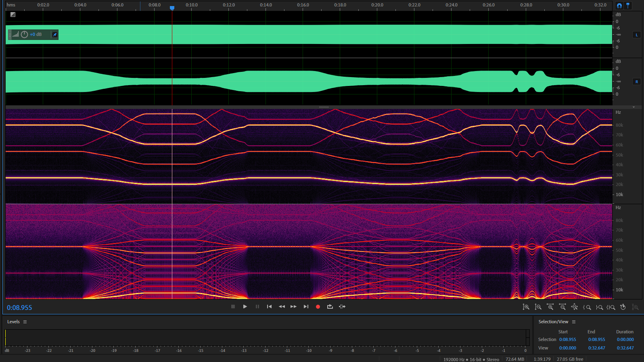Collapse the spectral display with small arrow
The height and width of the screenshot is (362, 644).
(634, 107)
